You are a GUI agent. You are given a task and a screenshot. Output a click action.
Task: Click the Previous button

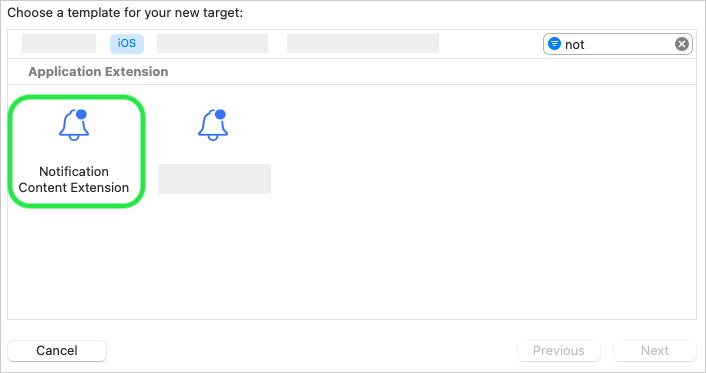[x=559, y=350]
